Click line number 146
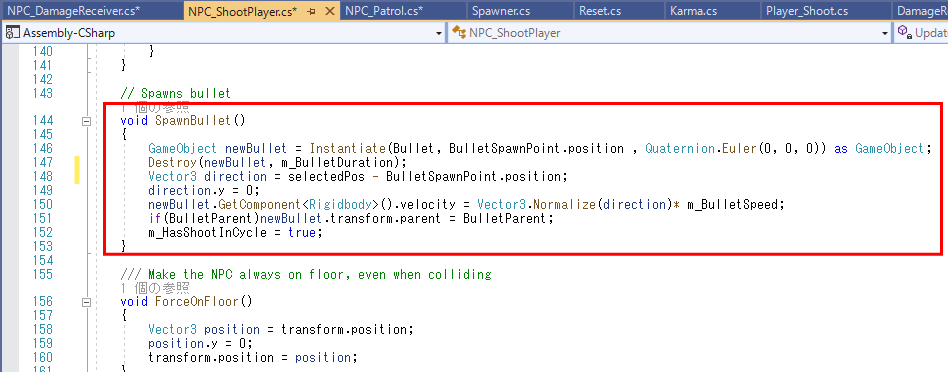948x372 pixels. click(44, 149)
